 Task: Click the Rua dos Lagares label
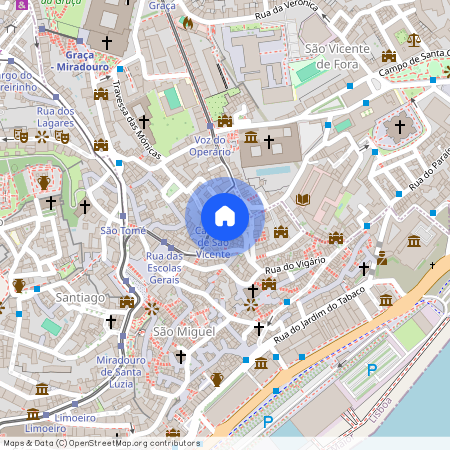pyautogui.click(x=55, y=117)
